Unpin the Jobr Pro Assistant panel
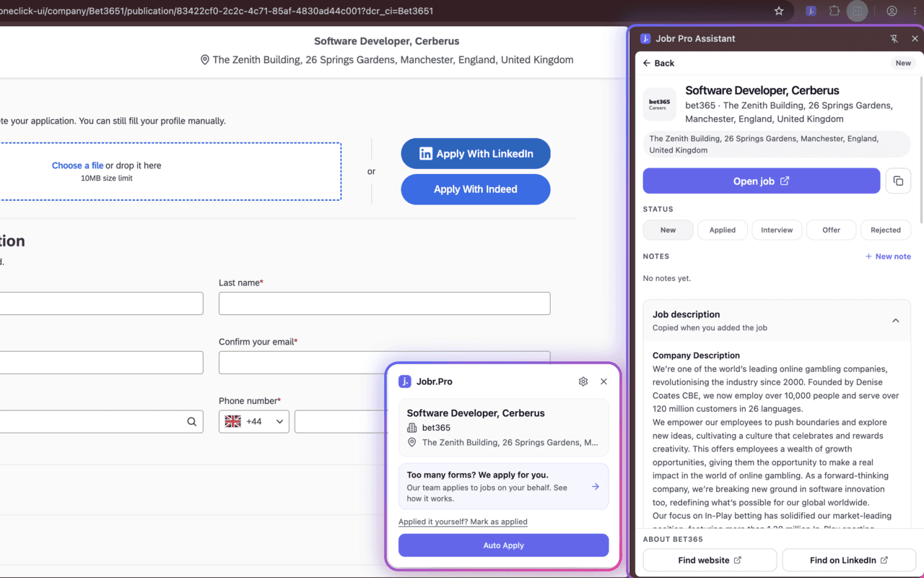Screen dimensions: 924x578 tap(894, 39)
